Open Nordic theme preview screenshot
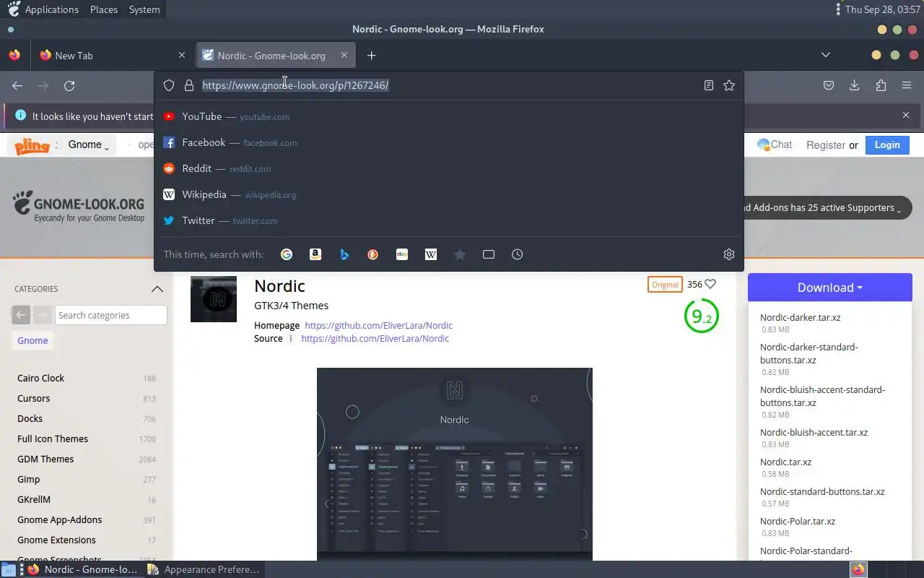 [x=454, y=464]
